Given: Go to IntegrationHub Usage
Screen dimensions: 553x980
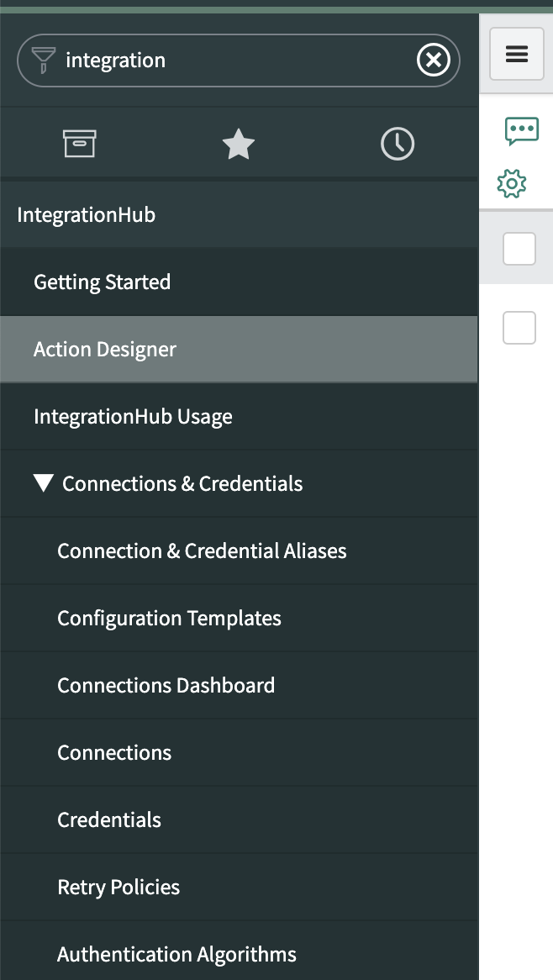Looking at the screenshot, I should [133, 417].
